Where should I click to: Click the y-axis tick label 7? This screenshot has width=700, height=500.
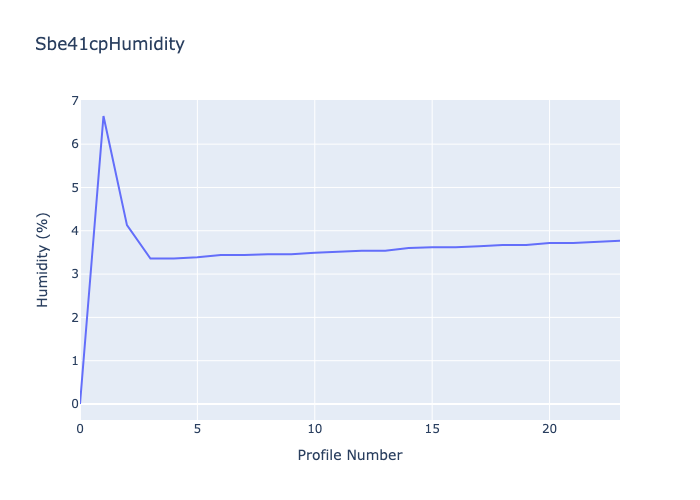pyautogui.click(x=74, y=101)
